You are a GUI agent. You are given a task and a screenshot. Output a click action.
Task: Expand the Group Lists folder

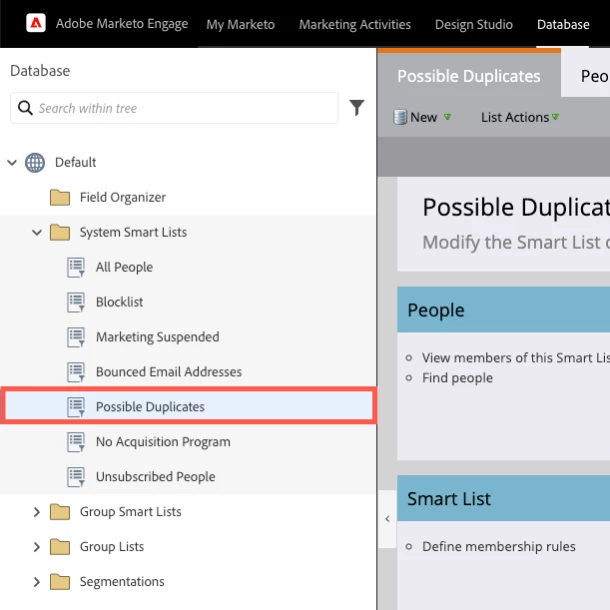(37, 547)
